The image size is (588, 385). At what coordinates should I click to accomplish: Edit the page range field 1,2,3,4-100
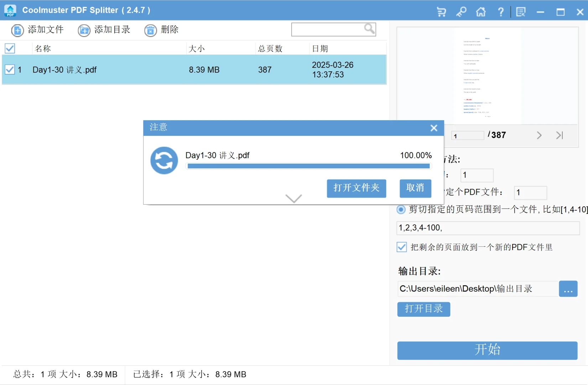488,228
